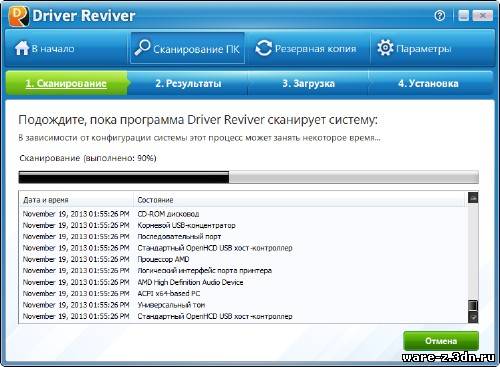Go to step 4. Установка
Viewport: 500px width, 367px height.
point(428,83)
